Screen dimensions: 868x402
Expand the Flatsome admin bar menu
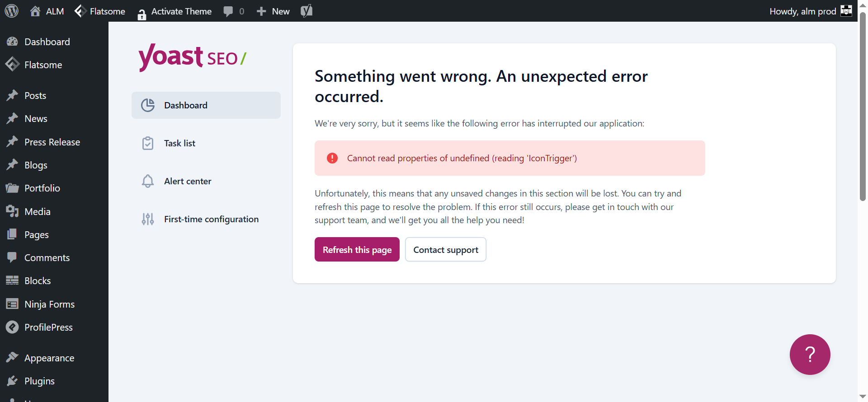click(x=100, y=11)
